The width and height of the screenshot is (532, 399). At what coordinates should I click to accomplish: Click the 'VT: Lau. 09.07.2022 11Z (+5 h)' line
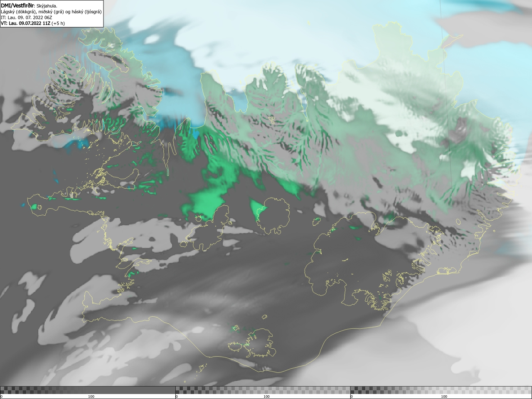(x=32, y=23)
